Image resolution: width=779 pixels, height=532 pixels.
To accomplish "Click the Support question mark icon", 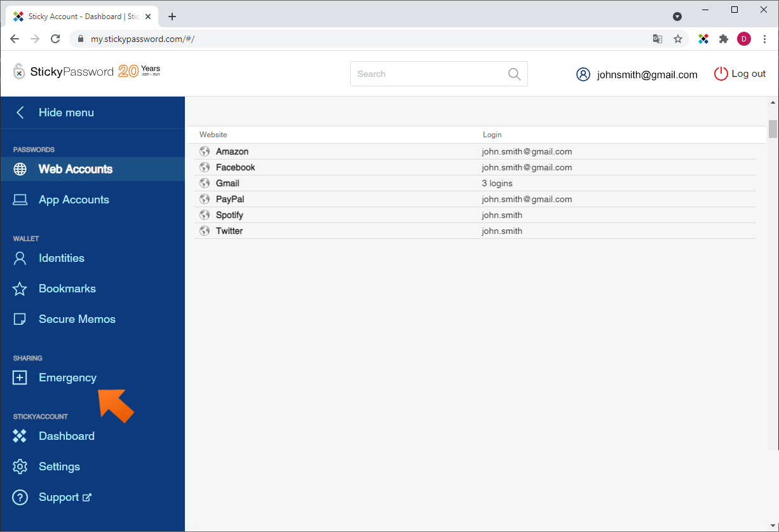I will pos(20,497).
